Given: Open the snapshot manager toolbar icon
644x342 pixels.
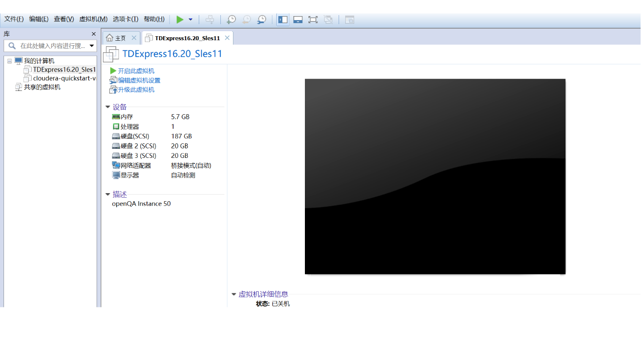Looking at the screenshot, I should click(x=262, y=20).
